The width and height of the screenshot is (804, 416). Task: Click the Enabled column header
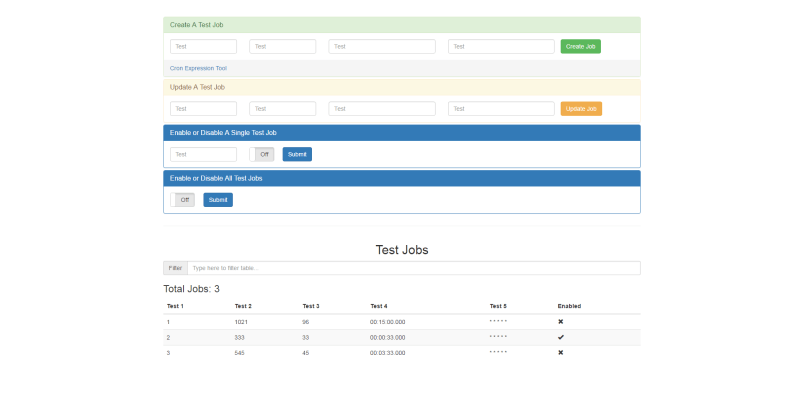coord(569,306)
